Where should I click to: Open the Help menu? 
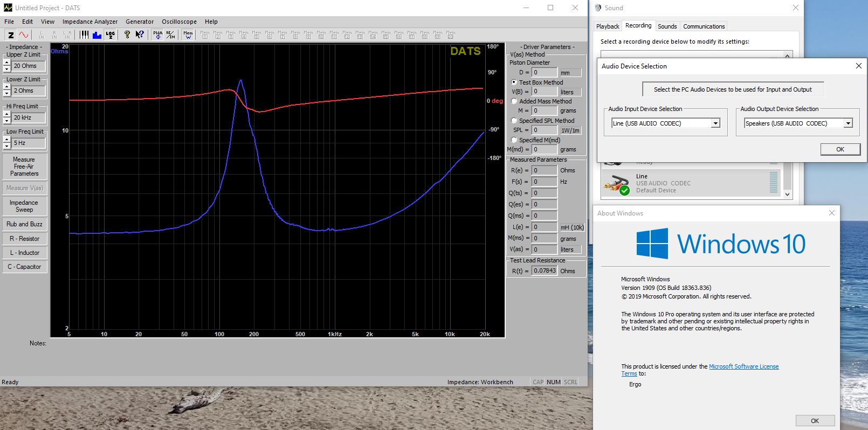[211, 22]
